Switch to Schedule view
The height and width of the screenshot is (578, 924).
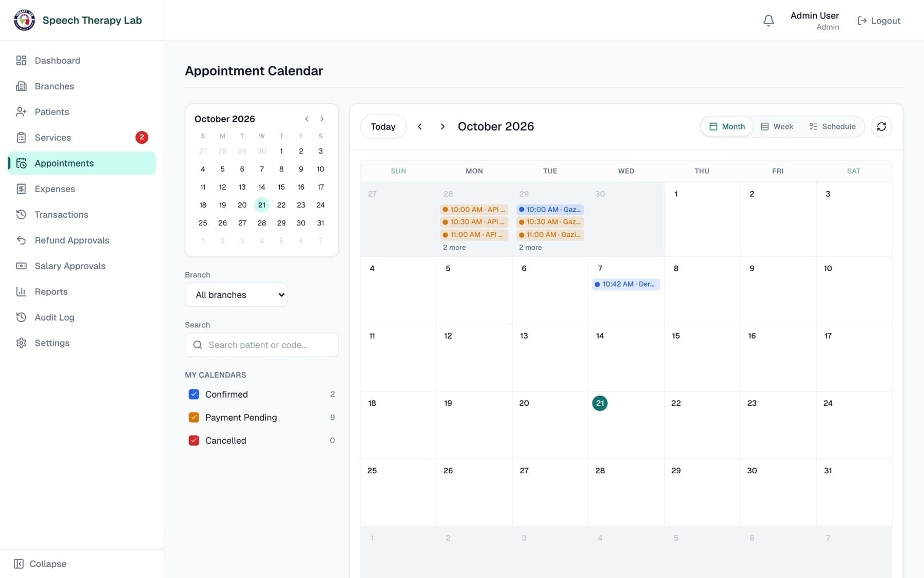click(833, 126)
